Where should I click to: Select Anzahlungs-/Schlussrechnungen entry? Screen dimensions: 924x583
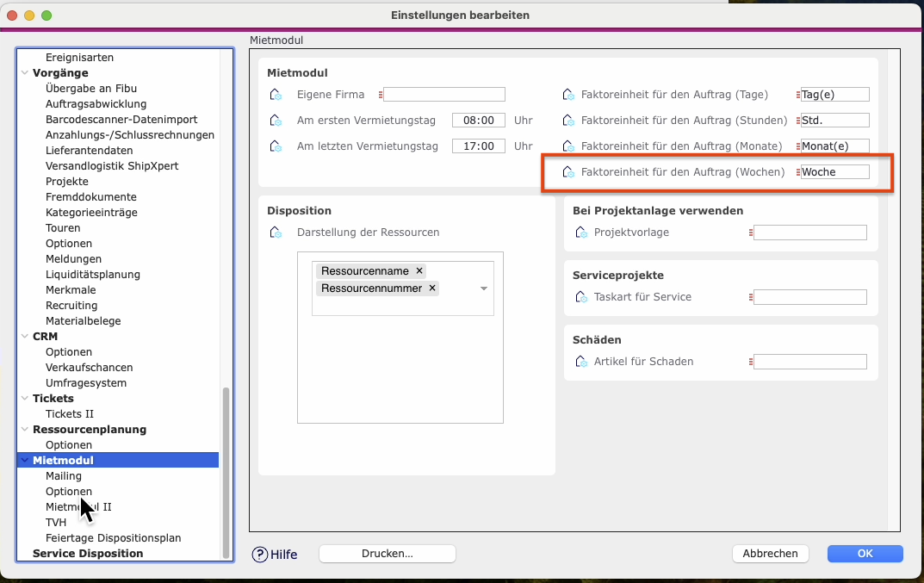click(130, 135)
